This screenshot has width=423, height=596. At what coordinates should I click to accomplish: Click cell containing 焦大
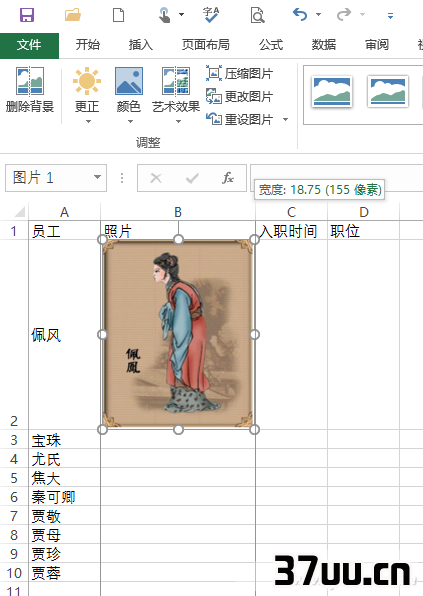click(x=64, y=478)
